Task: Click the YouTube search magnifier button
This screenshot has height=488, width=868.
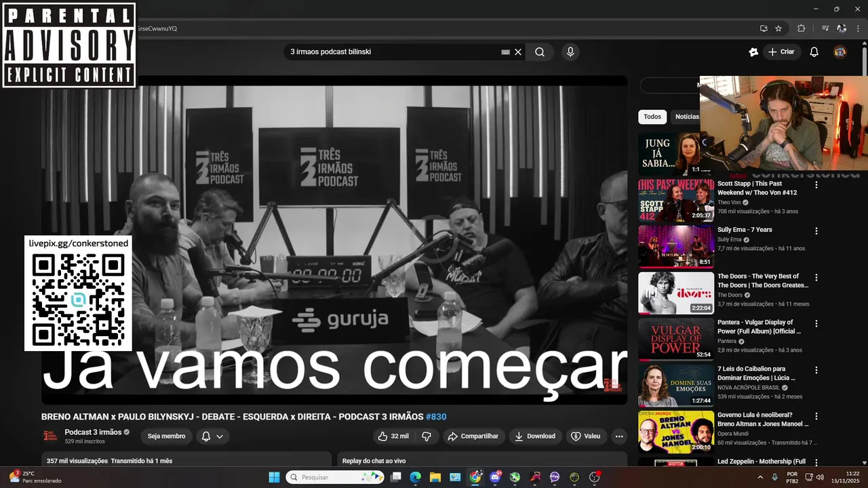Action: point(540,52)
